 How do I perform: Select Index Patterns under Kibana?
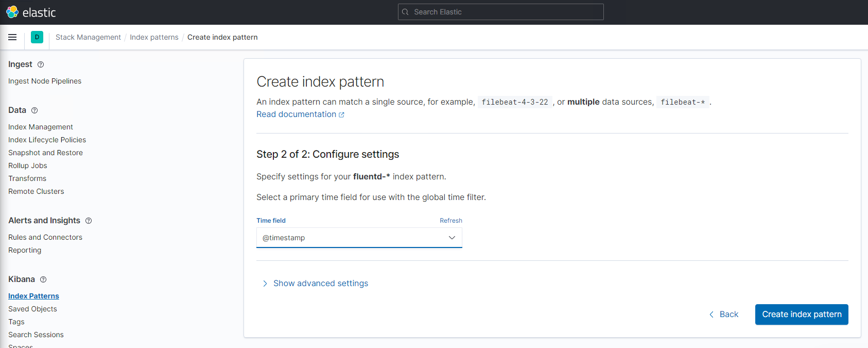pos(33,296)
